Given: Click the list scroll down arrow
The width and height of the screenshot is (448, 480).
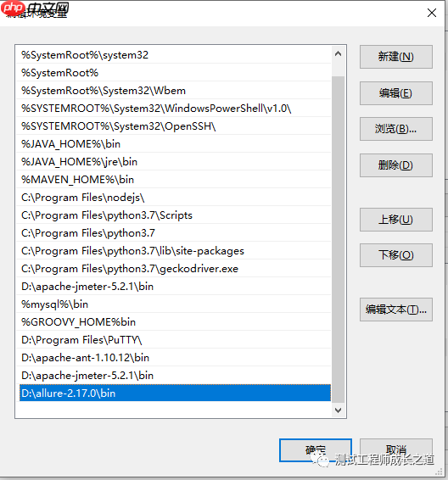Looking at the screenshot, I should [x=338, y=410].
